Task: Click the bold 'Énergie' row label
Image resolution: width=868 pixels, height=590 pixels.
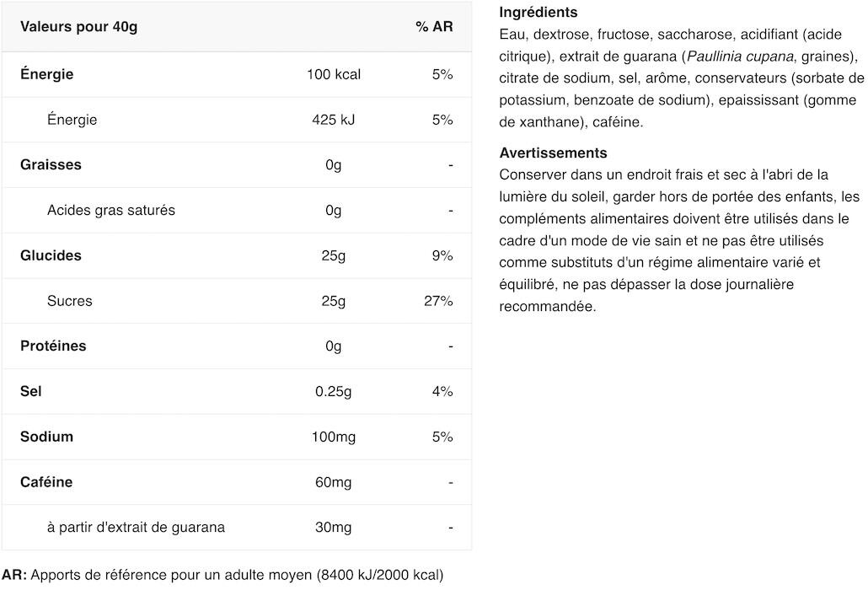Action: [46, 73]
